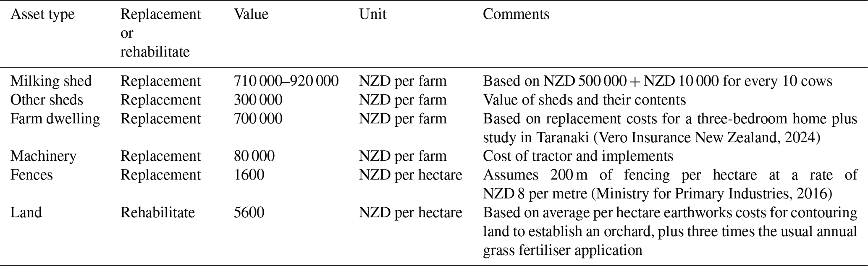Select the "Machinery" asset cell
Image resolution: width=868 pixels, height=266 pixels.
tap(43, 156)
